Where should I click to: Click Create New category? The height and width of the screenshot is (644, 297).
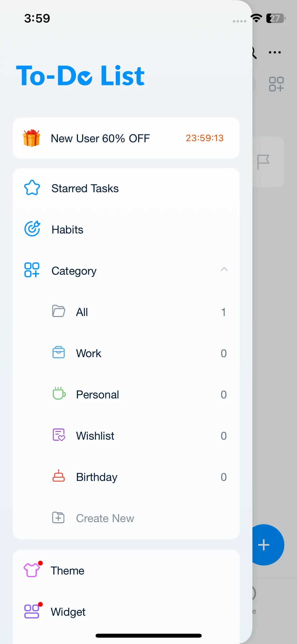pos(105,518)
